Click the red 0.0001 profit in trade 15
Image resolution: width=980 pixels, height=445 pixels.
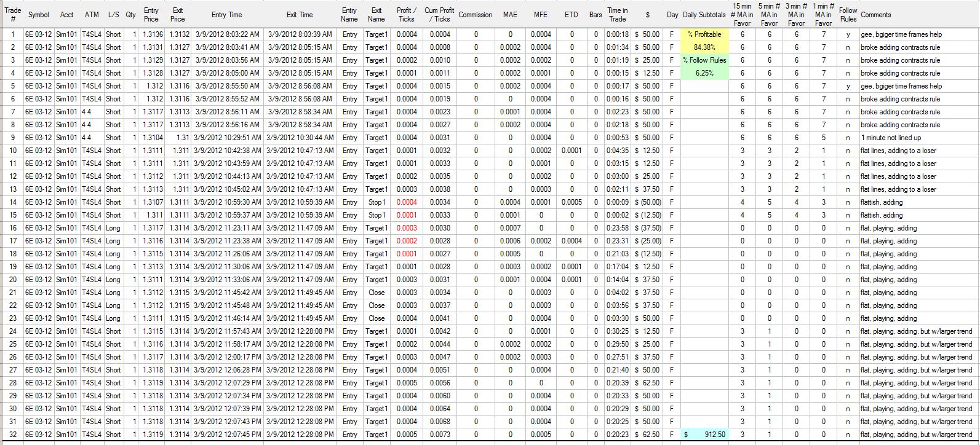click(x=407, y=215)
